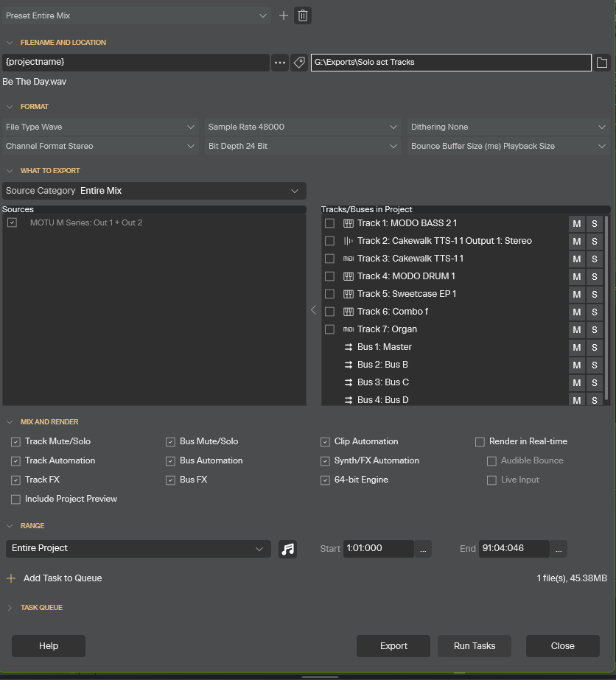Click the ellipsis button beside filename field

point(280,63)
